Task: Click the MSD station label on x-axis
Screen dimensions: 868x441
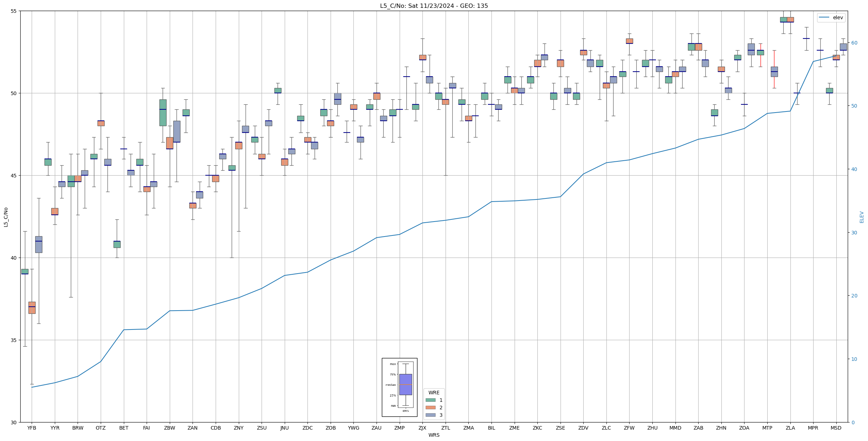Action: coord(836,428)
